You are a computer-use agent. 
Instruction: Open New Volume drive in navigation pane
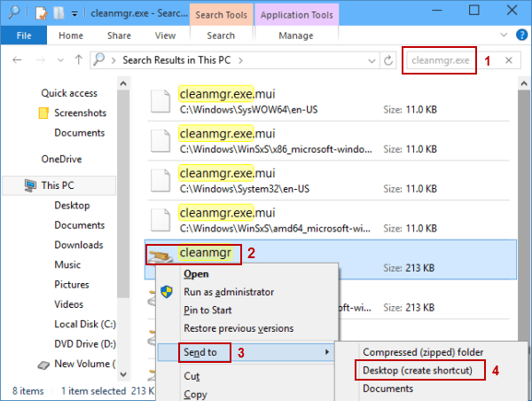click(x=76, y=364)
